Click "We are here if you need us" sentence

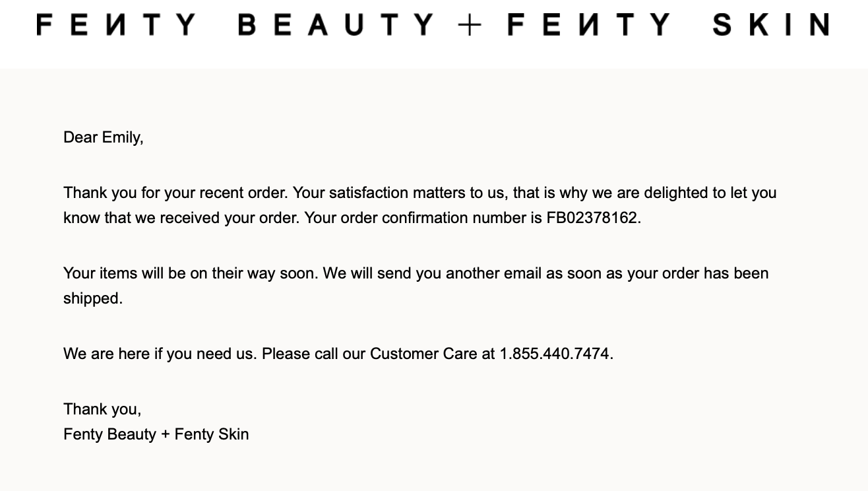point(160,354)
